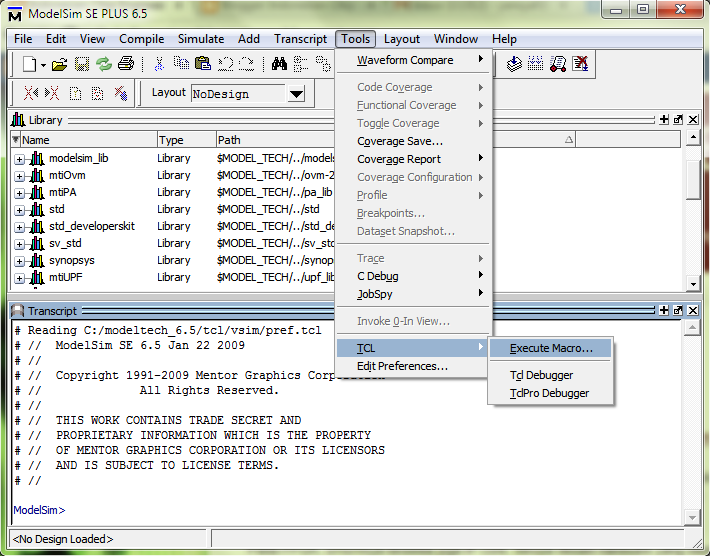This screenshot has height=556, width=710.
Task: Click the document with red X icon
Action: pyautogui.click(x=580, y=64)
